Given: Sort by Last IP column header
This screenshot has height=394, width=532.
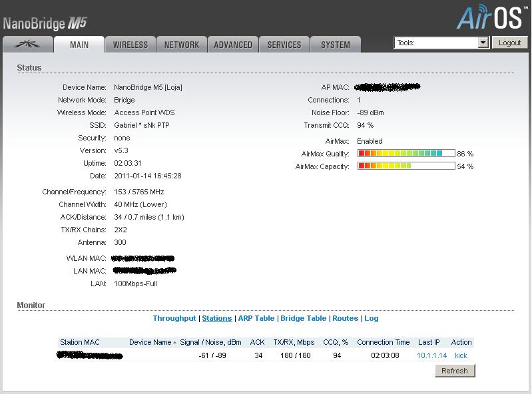Looking at the screenshot, I should coord(429,342).
